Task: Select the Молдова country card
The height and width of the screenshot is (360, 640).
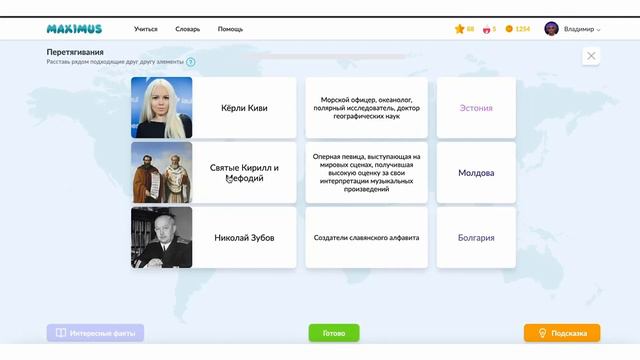Action: pyautogui.click(x=476, y=173)
